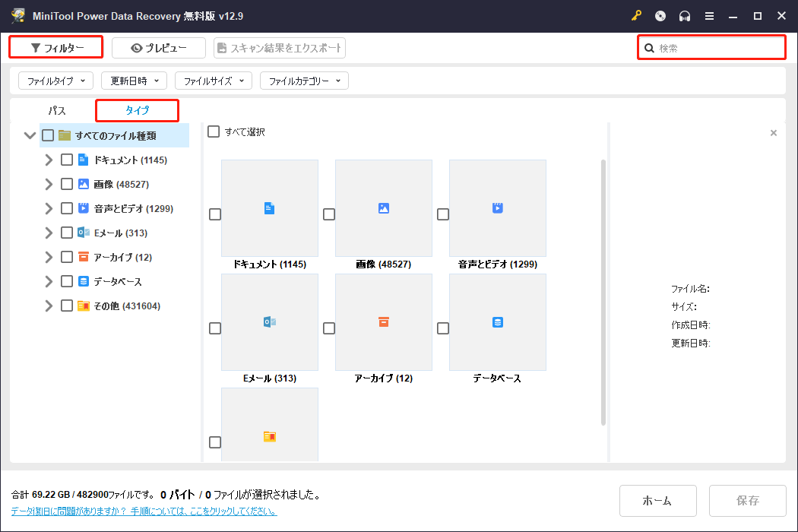Check the その他 (431604) tree checkbox
The image size is (798, 532).
(67, 306)
